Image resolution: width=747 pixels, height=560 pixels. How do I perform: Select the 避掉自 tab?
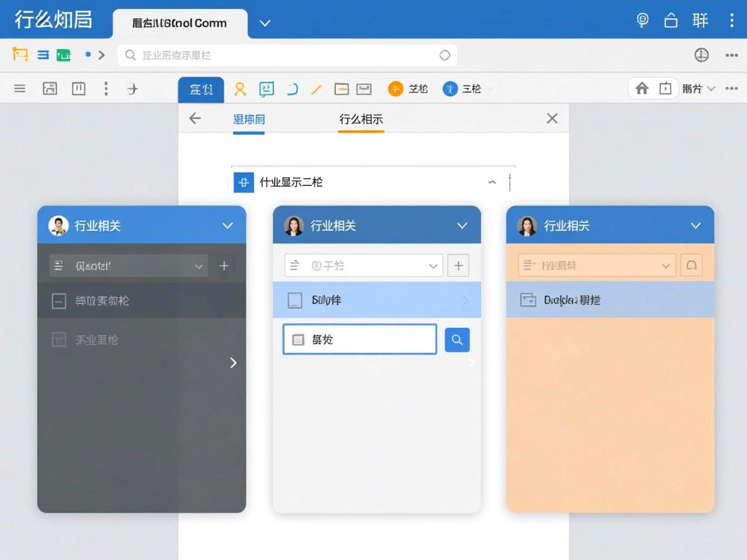pos(249,119)
